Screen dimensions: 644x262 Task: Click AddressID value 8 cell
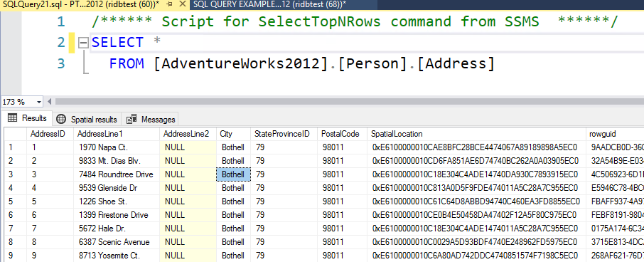pos(50,242)
